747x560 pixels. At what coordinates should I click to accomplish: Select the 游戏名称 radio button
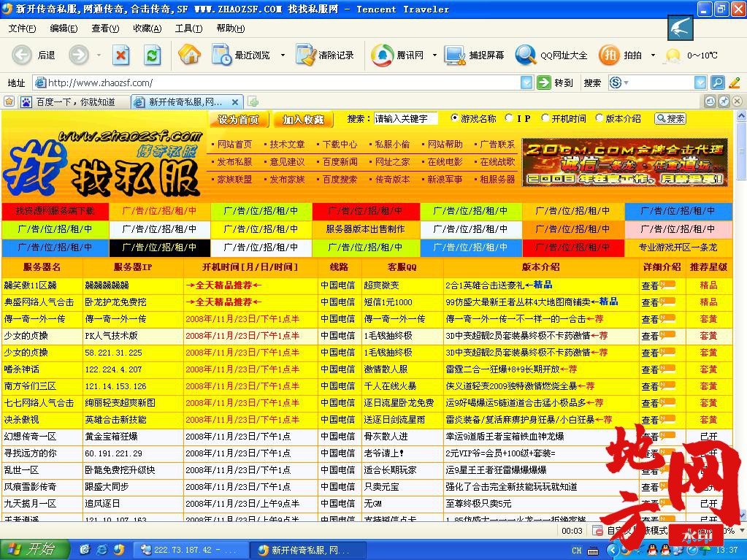click(454, 118)
